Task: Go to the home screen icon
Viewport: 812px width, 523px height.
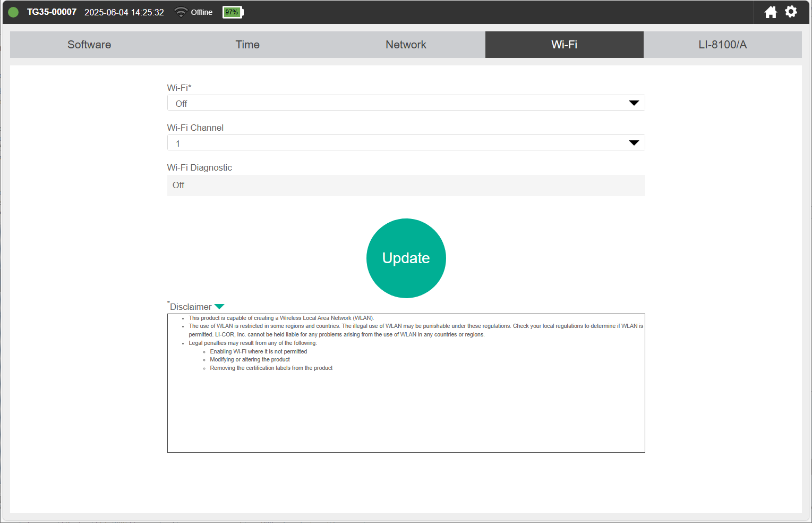Action: pyautogui.click(x=771, y=12)
